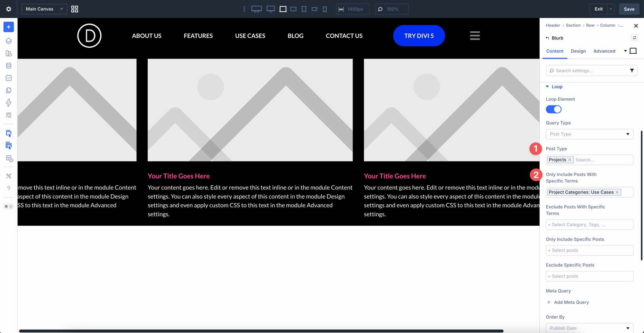Open the canvas grid view icon
Screen dimensions: 644x333
(x=75, y=9)
